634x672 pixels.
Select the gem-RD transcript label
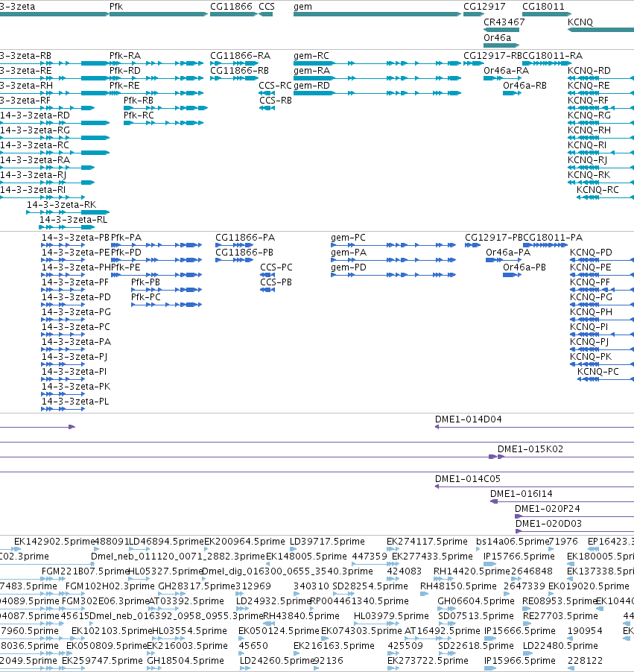[311, 85]
